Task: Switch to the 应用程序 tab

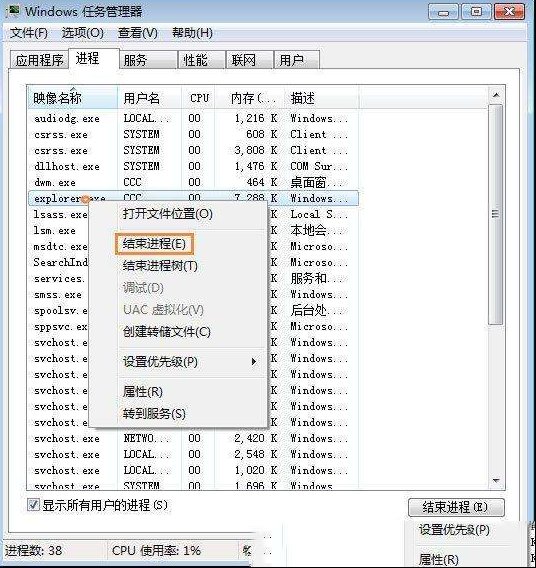Action: tap(39, 60)
